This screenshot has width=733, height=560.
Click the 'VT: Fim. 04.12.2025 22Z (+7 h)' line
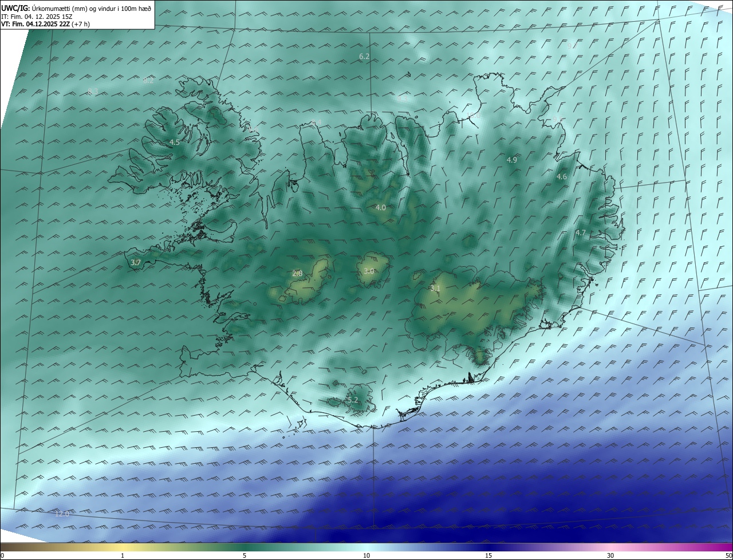(x=45, y=24)
